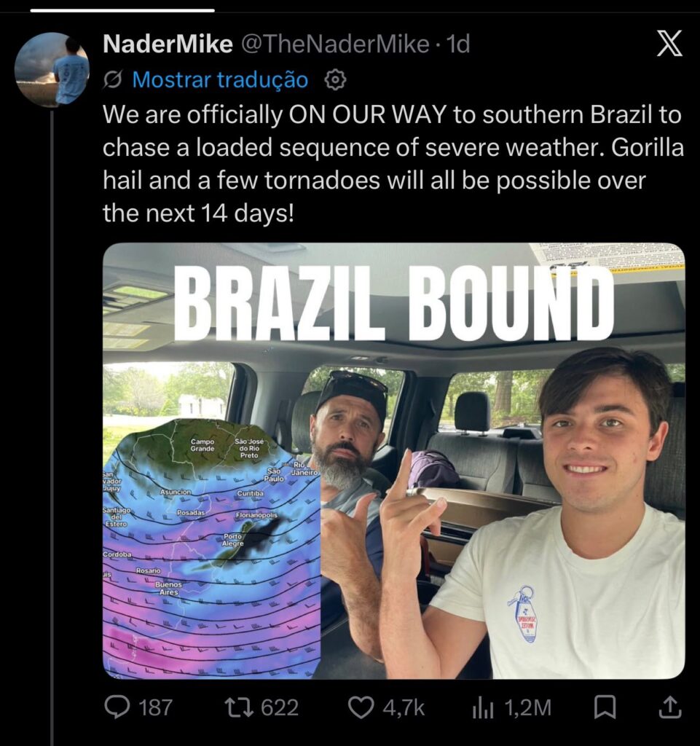Open NaderMike profile avatar
The height and width of the screenshot is (746, 700).
click(52, 69)
